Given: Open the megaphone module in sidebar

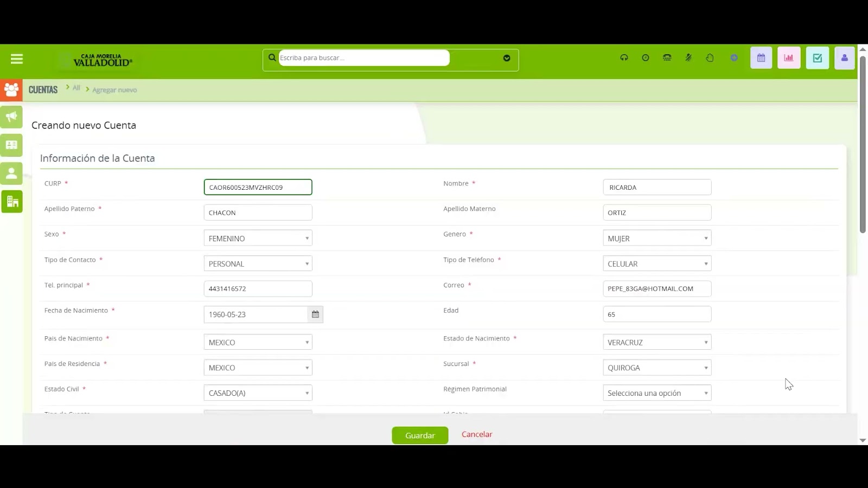Looking at the screenshot, I should [x=11, y=117].
